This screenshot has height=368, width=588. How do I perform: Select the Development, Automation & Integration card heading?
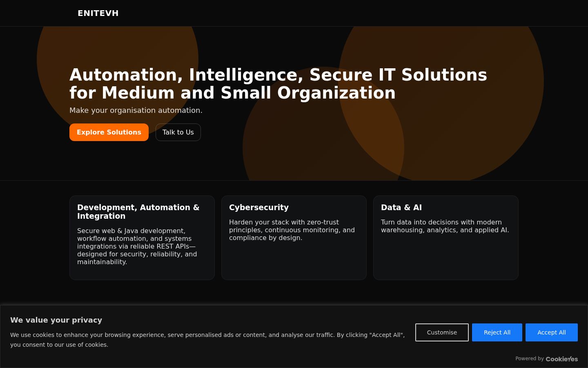[x=138, y=212]
